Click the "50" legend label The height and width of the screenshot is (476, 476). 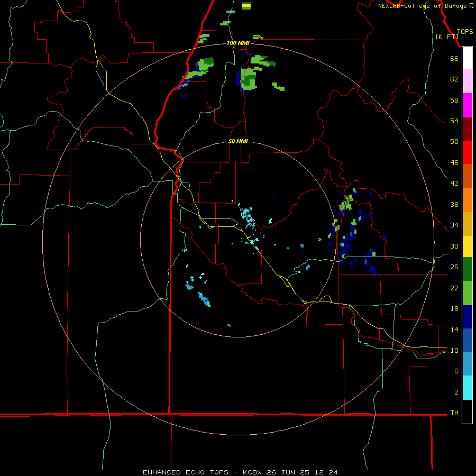454,142
